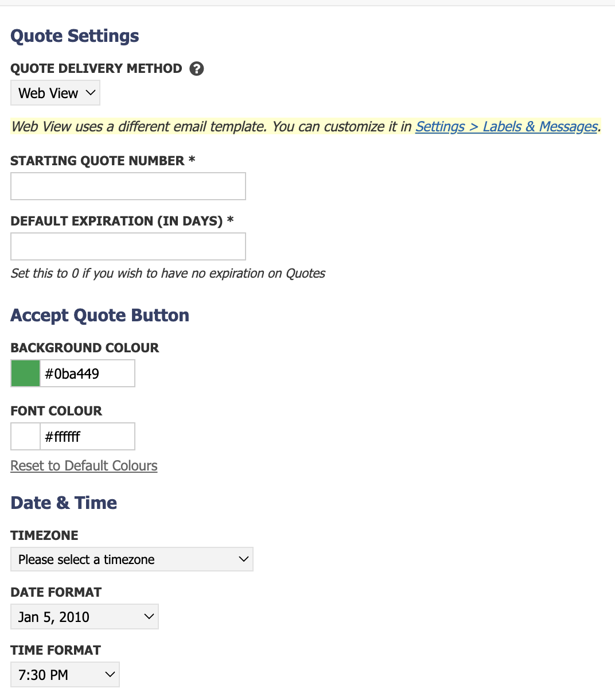Open the white font colour swatch
Viewport: 615px width, 700px height.
click(26, 437)
